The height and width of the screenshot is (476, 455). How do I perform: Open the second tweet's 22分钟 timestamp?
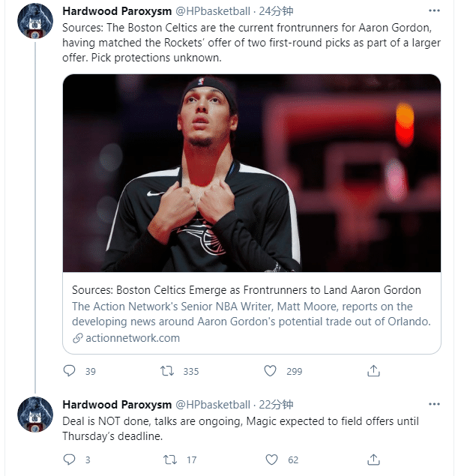coord(277,405)
